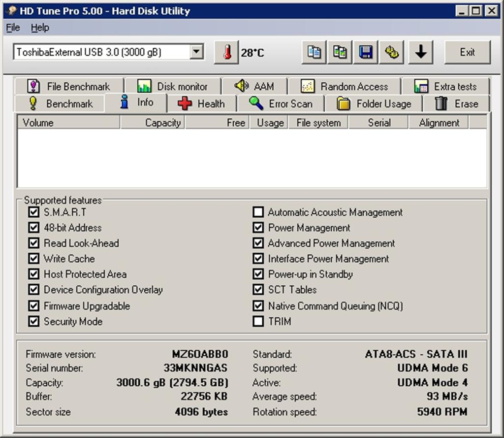Switch to the File Benchmark tab
504x438 pixels.
pos(69,86)
